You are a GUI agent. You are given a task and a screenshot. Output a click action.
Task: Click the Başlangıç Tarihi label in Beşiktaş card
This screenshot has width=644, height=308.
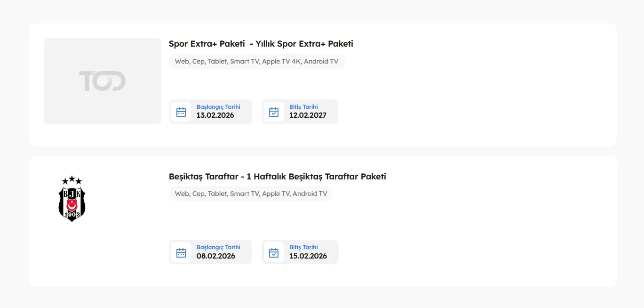point(218,247)
